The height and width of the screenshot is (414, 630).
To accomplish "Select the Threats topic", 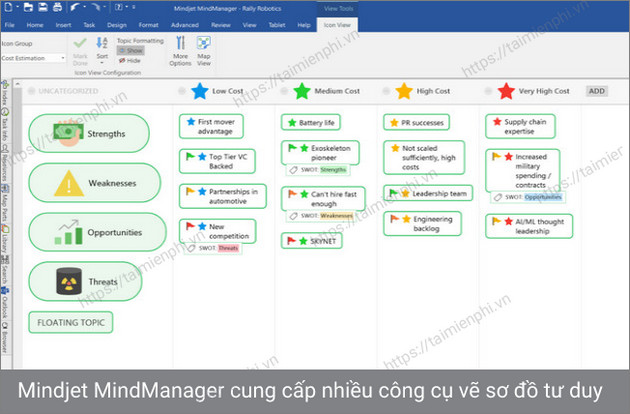I will pyautogui.click(x=85, y=282).
